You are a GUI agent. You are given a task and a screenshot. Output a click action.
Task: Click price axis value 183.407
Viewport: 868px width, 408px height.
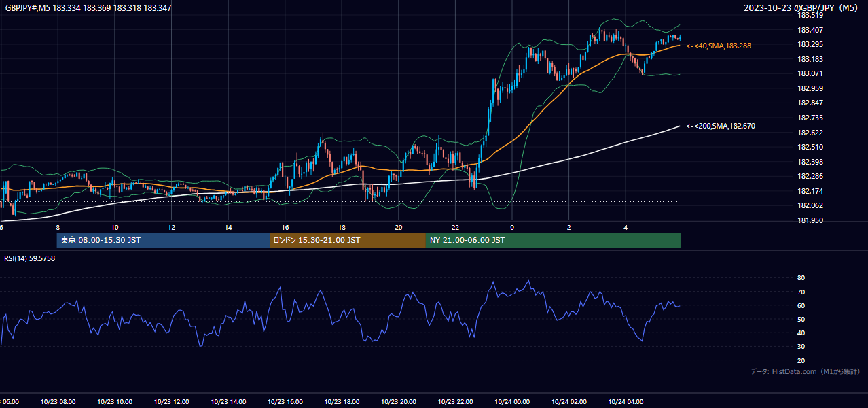tap(810, 30)
